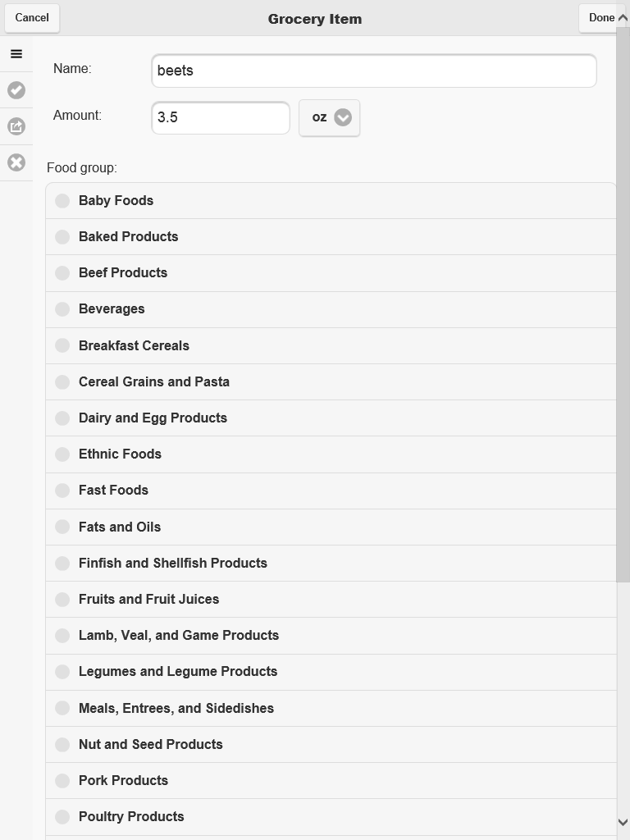Pick Fruits and Fruit Juices group
Viewport: 630px width, 840px height.
(x=62, y=600)
